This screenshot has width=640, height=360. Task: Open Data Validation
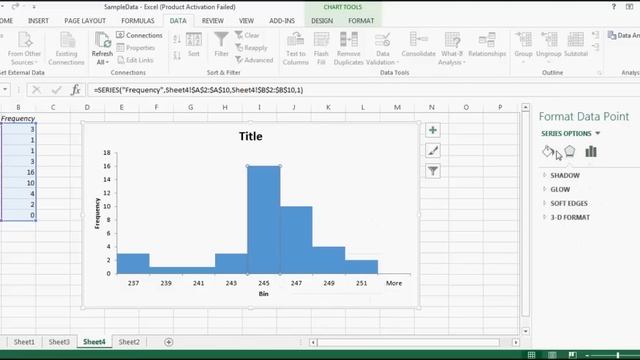382,48
